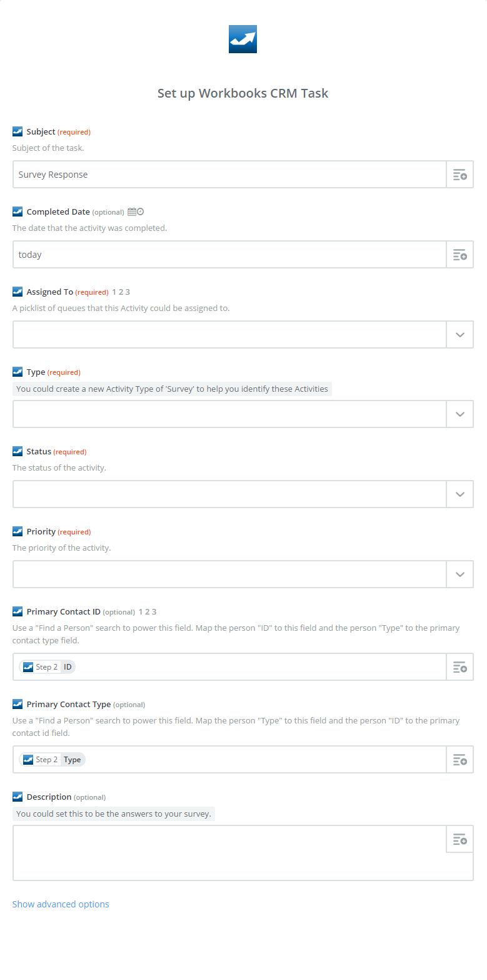Viewport: 487px width, 980px height.
Task: Select the Step 2 Type token
Action: point(52,760)
